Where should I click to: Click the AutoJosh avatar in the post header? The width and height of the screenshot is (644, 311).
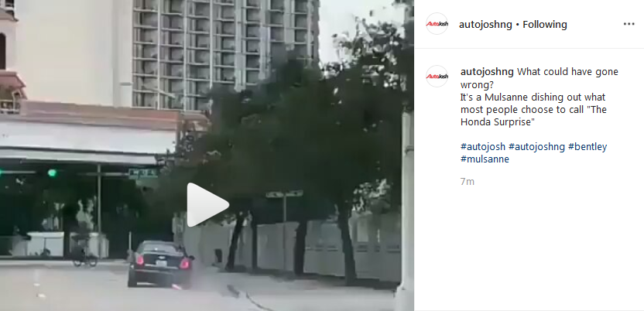437,24
